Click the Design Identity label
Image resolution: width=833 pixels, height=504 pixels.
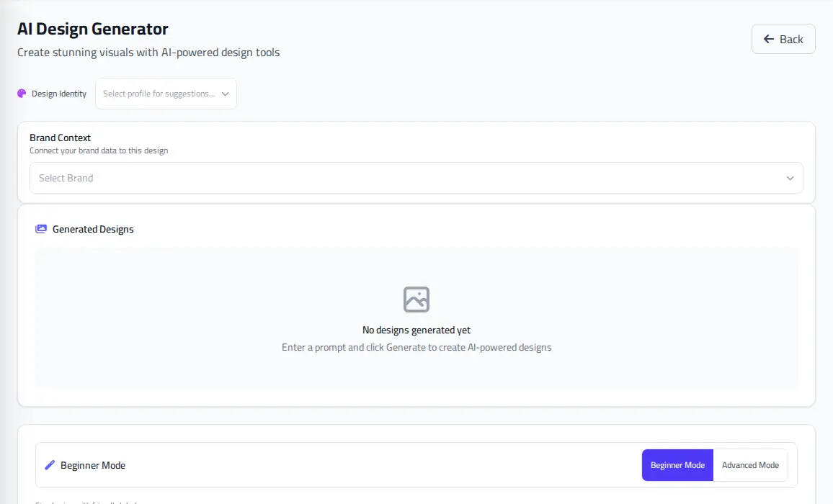click(x=59, y=94)
